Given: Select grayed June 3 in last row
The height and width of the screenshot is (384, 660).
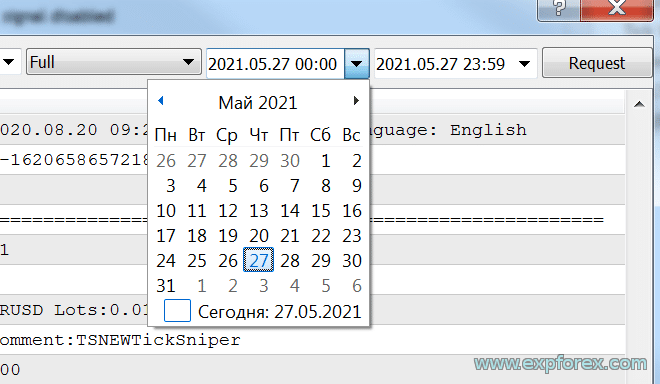Looking at the screenshot, I should tap(263, 286).
